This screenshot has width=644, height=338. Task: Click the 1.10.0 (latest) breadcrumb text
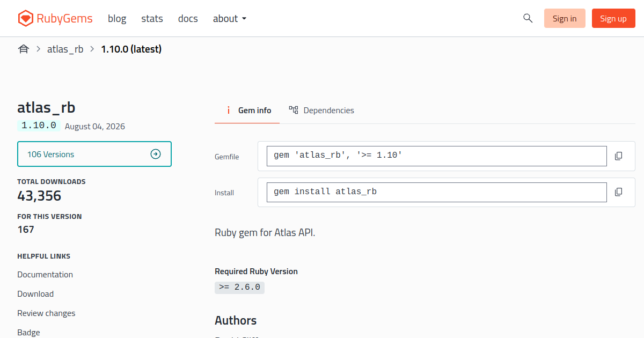131,49
